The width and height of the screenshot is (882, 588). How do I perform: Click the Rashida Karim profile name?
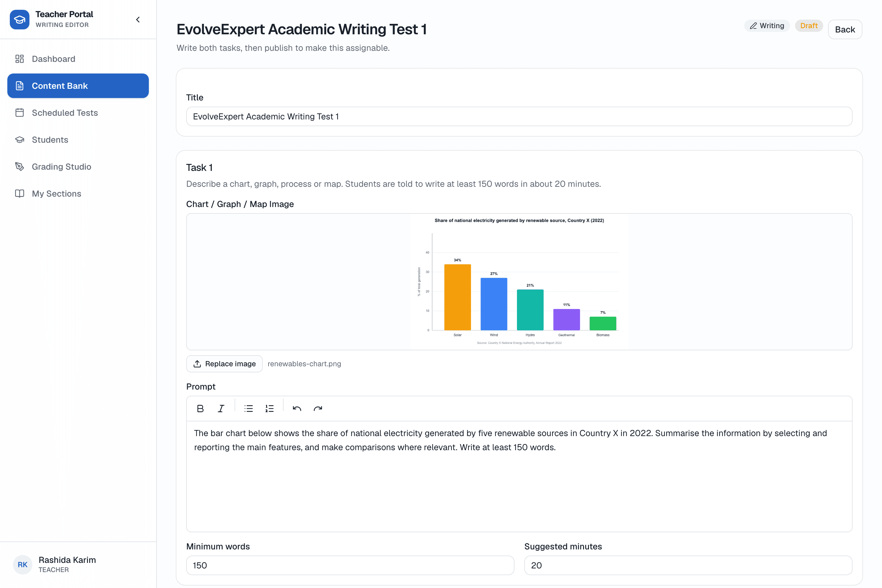point(67,560)
